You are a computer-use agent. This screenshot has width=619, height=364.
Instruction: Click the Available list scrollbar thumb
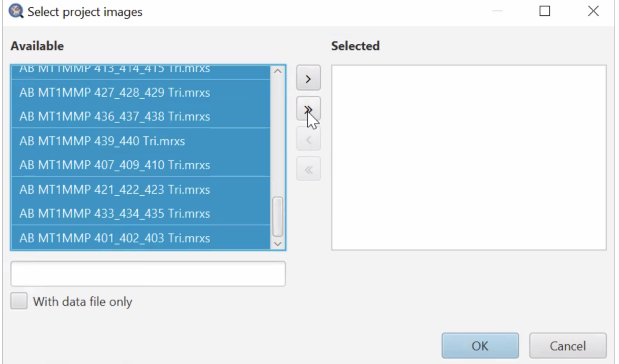[x=278, y=217]
